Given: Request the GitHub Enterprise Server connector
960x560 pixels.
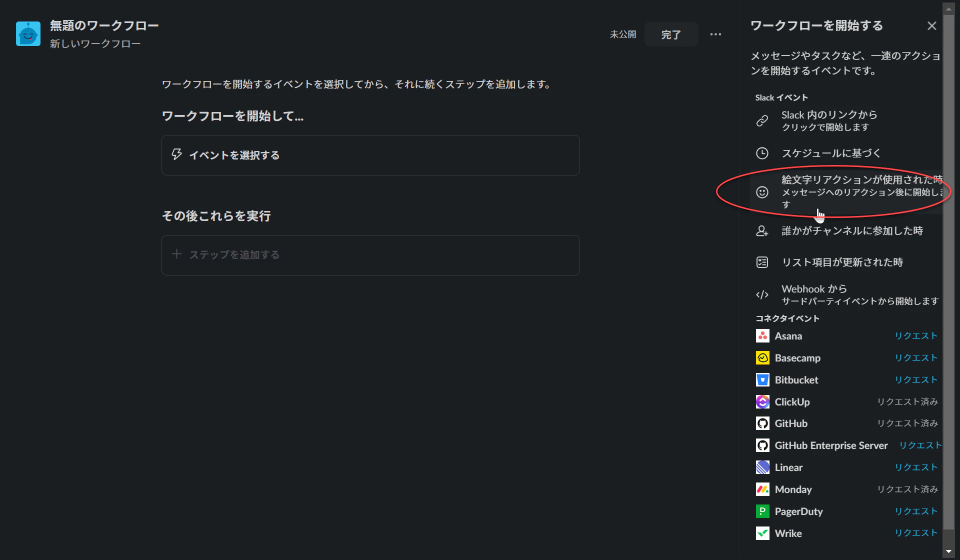Looking at the screenshot, I should pos(920,445).
